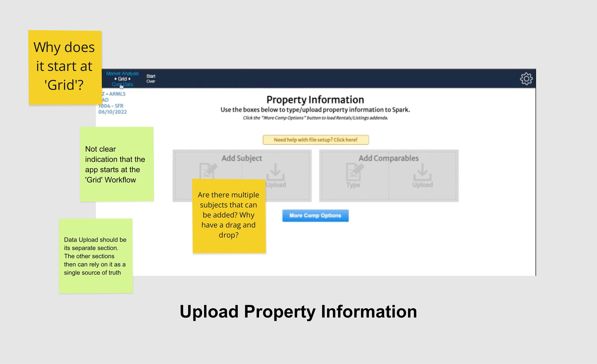This screenshot has width=597, height=364.
Task: Open settings gear icon in header
Action: coord(526,79)
